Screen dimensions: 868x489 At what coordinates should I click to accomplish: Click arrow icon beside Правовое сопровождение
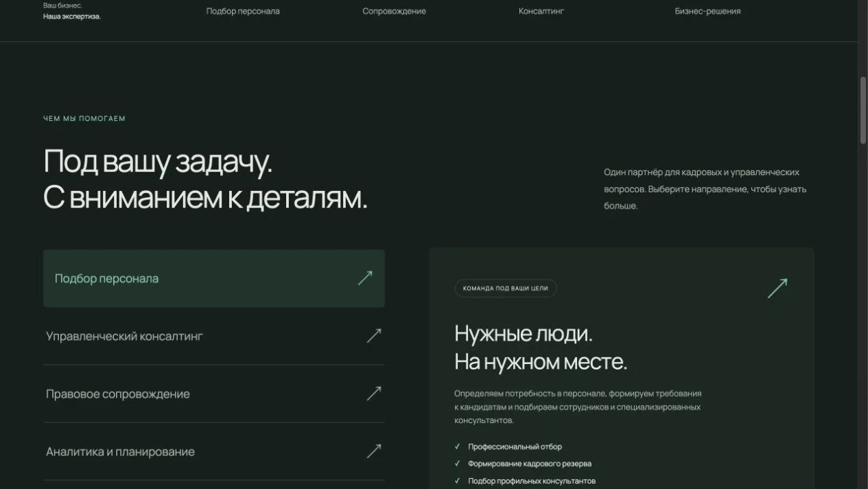coord(374,393)
